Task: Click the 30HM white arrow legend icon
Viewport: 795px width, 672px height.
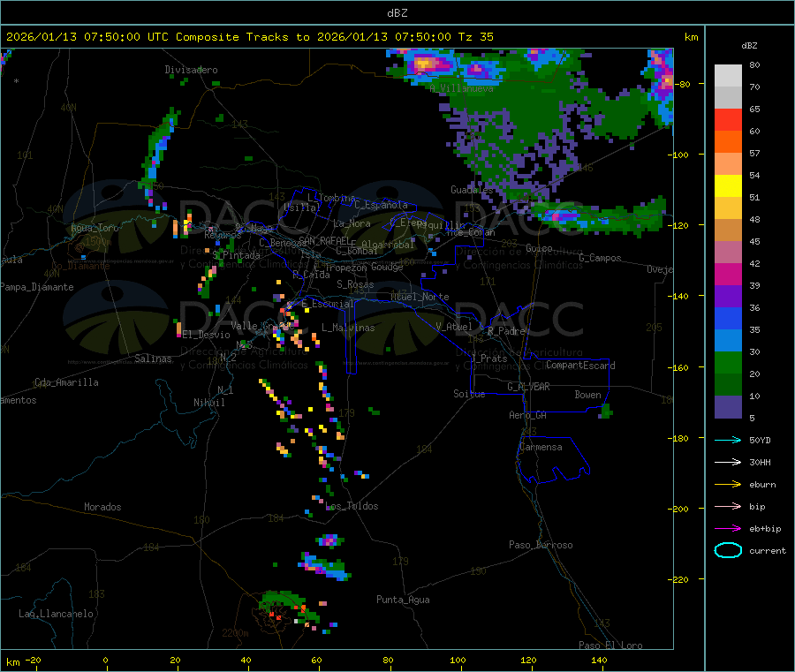Action: tap(728, 462)
